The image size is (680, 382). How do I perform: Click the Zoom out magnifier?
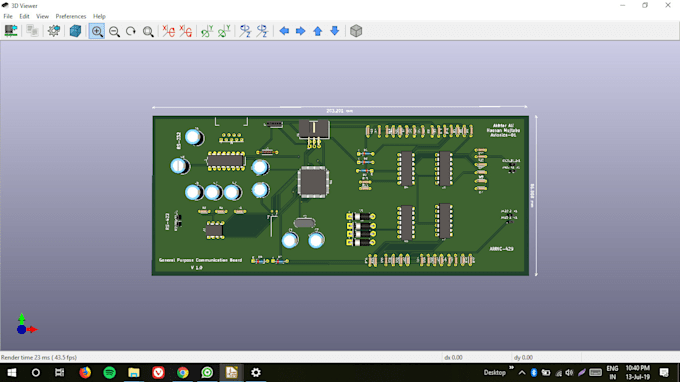[x=114, y=31]
